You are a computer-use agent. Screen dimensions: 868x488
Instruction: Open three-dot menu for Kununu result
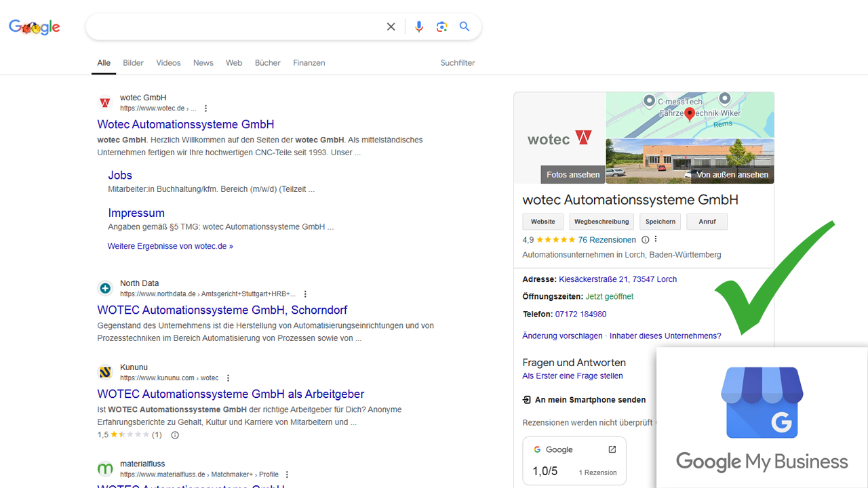click(x=228, y=378)
